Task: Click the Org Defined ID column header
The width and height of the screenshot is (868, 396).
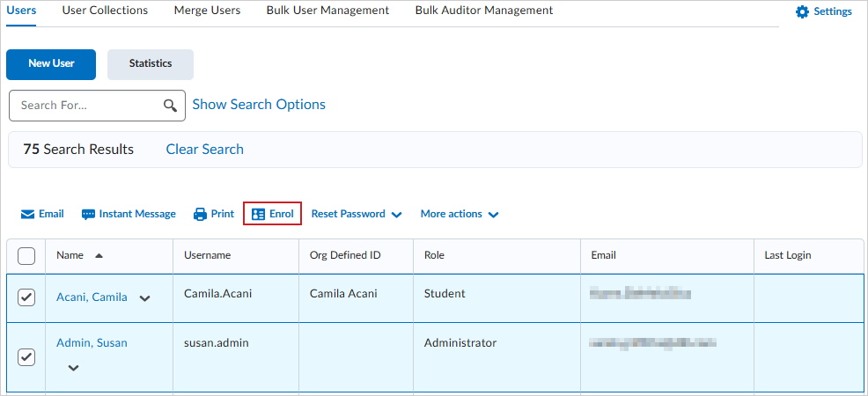Action: [345, 255]
